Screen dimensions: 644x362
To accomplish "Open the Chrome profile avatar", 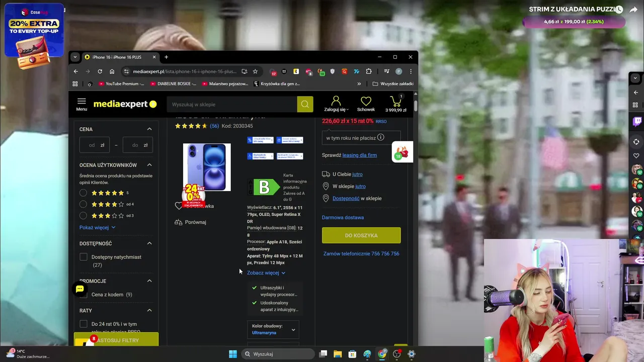I will [x=398, y=71].
